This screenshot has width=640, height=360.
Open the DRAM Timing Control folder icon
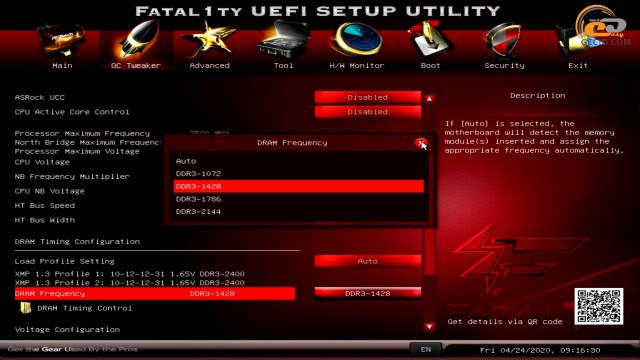click(x=26, y=308)
